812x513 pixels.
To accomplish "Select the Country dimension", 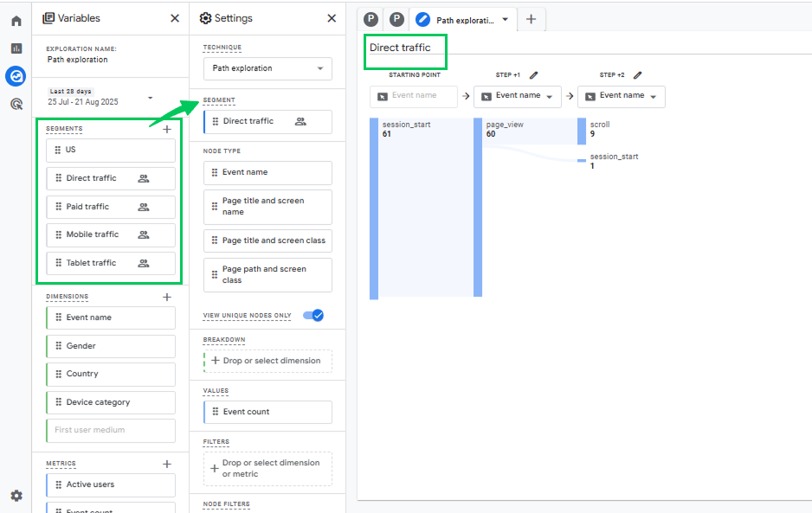I will point(111,375).
